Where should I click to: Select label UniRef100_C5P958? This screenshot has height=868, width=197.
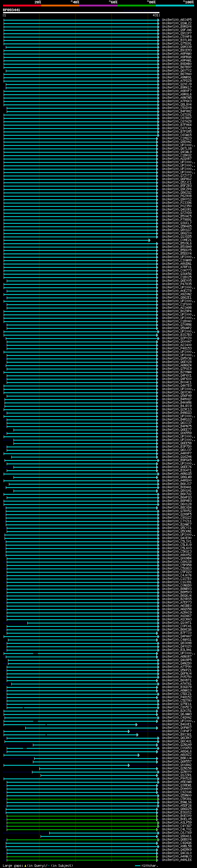(176, 565)
